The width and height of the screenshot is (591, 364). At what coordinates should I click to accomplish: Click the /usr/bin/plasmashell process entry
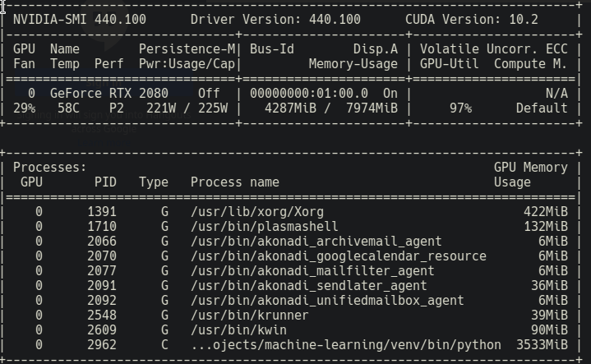click(264, 227)
